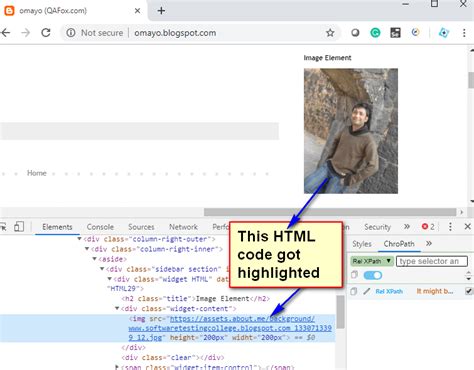474x370 pixels.
Task: Click the red error count indicator
Action: [x=428, y=227]
